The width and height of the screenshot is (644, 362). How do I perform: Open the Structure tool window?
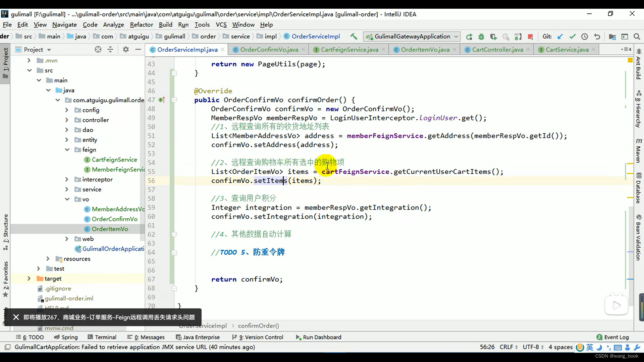pyautogui.click(x=6, y=232)
